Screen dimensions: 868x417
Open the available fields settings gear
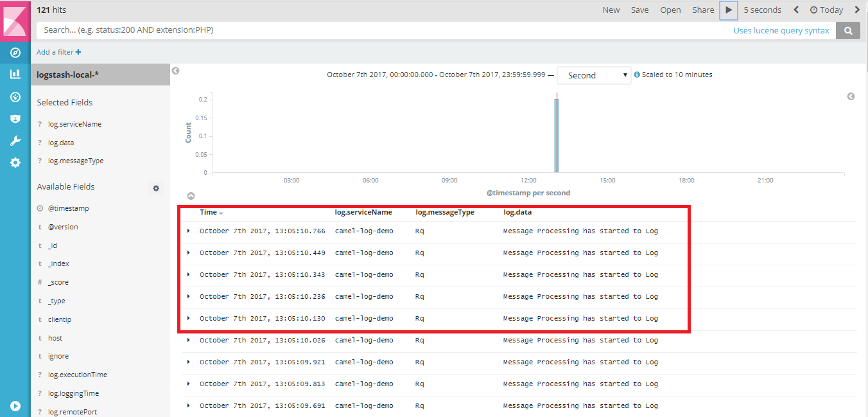(155, 188)
